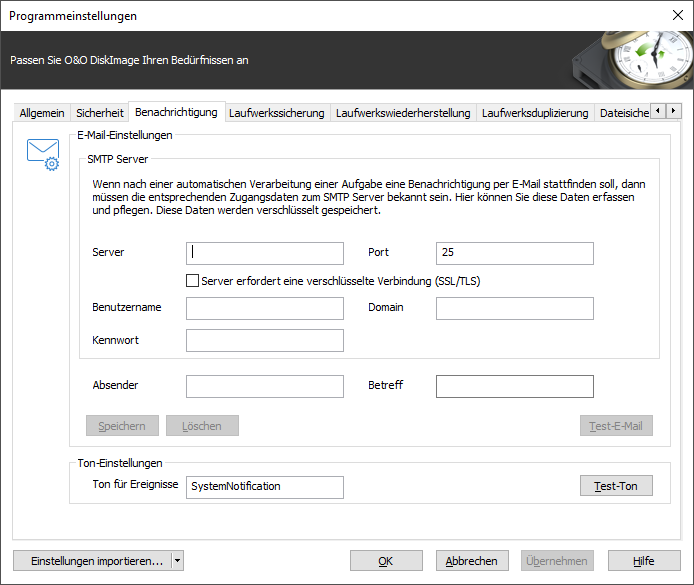Screen dimensions: 694x585
Task: Switch to the Sicherheit tab
Action: pos(100,113)
